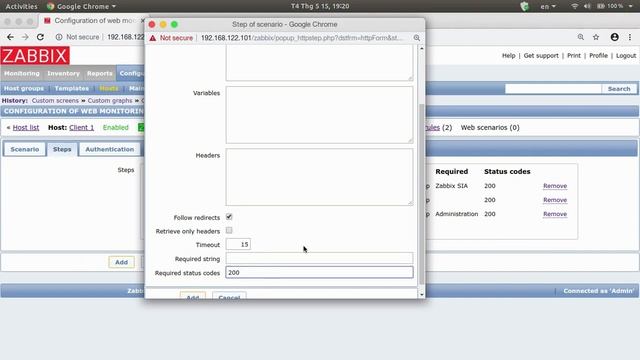Click the Search button
Screen dimensions: 640x360
coord(619,89)
